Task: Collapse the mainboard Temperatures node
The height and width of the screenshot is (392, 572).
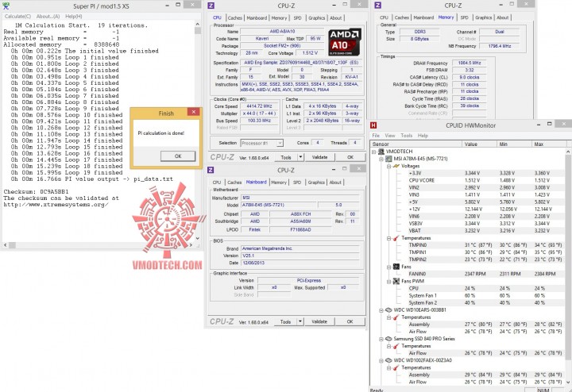Action: coord(388,238)
